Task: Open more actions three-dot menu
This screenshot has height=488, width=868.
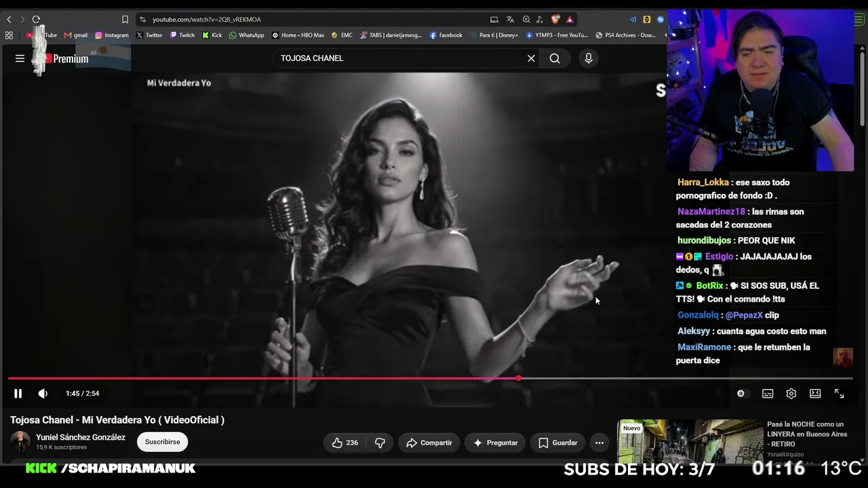Action: (x=599, y=443)
